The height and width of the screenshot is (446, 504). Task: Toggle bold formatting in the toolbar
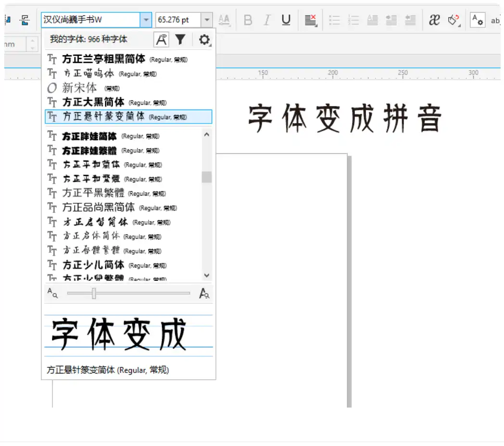tap(247, 20)
